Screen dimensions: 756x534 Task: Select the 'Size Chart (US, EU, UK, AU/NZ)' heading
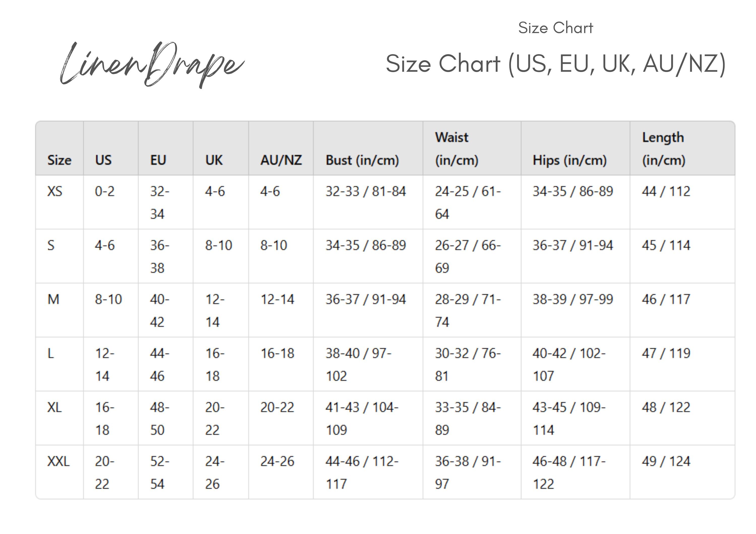(x=555, y=64)
